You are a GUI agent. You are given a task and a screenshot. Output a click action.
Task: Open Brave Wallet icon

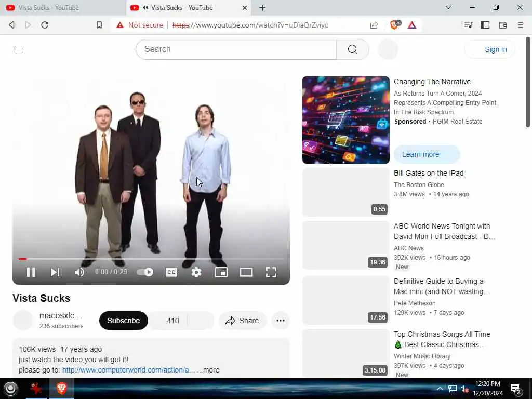pyautogui.click(x=503, y=25)
